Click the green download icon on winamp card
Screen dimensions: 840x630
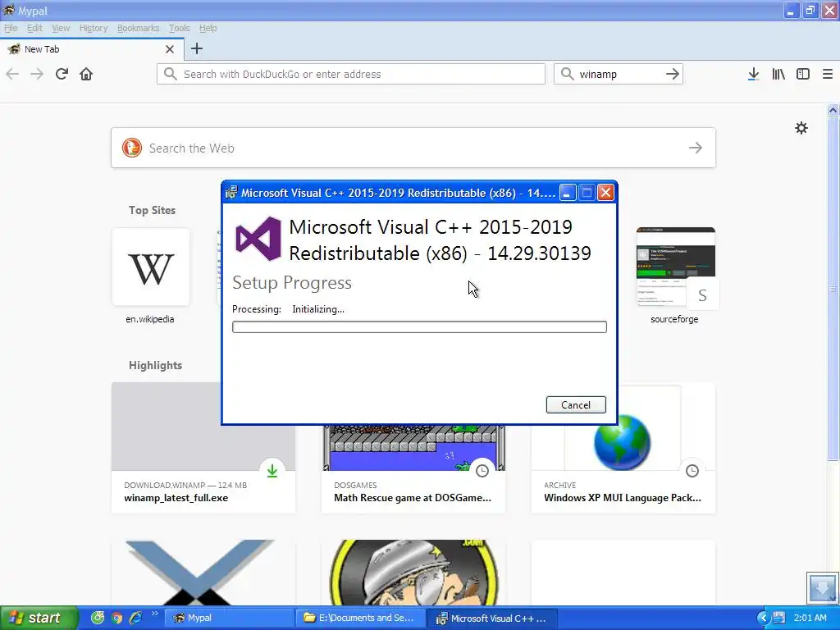click(x=272, y=470)
